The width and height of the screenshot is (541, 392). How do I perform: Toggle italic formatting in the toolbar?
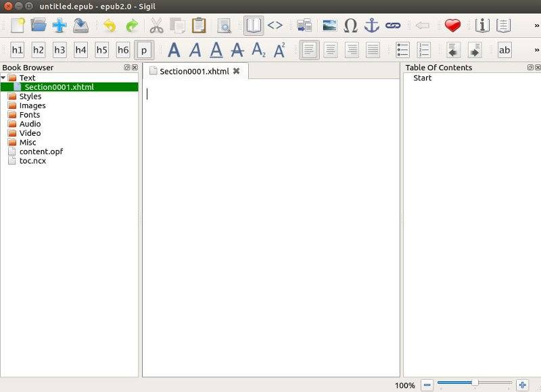(195, 49)
